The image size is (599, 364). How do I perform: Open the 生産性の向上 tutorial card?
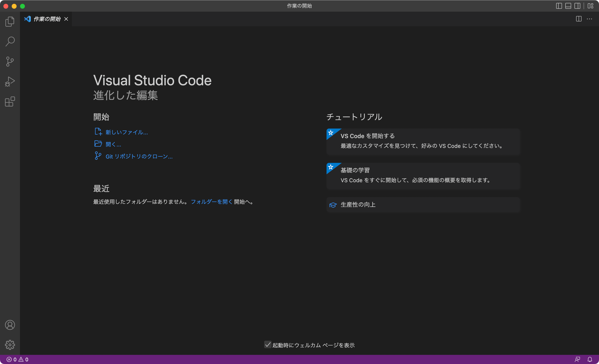pyautogui.click(x=423, y=205)
